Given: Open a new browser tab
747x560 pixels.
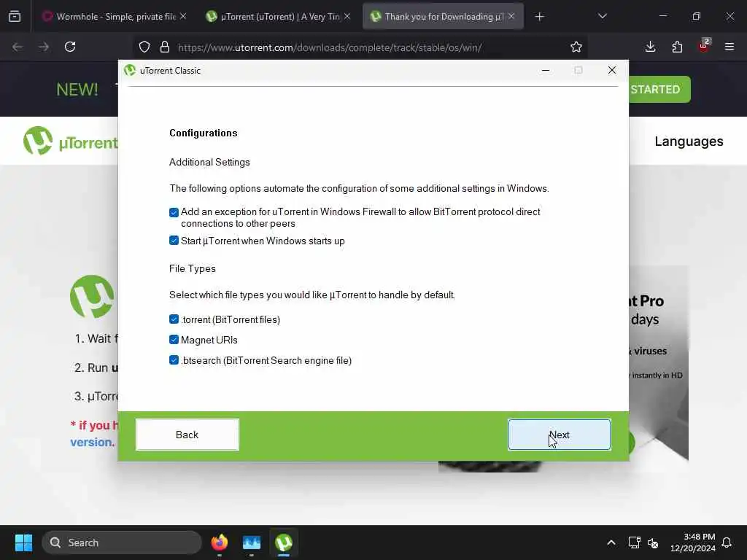Looking at the screenshot, I should point(539,17).
